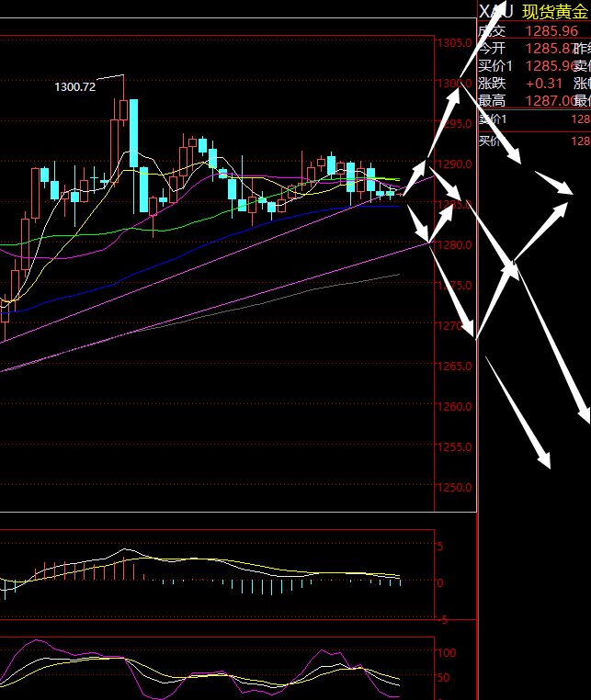The height and width of the screenshot is (700, 591).
Task: Click the 1275.0 price axis label
Action: (455, 286)
